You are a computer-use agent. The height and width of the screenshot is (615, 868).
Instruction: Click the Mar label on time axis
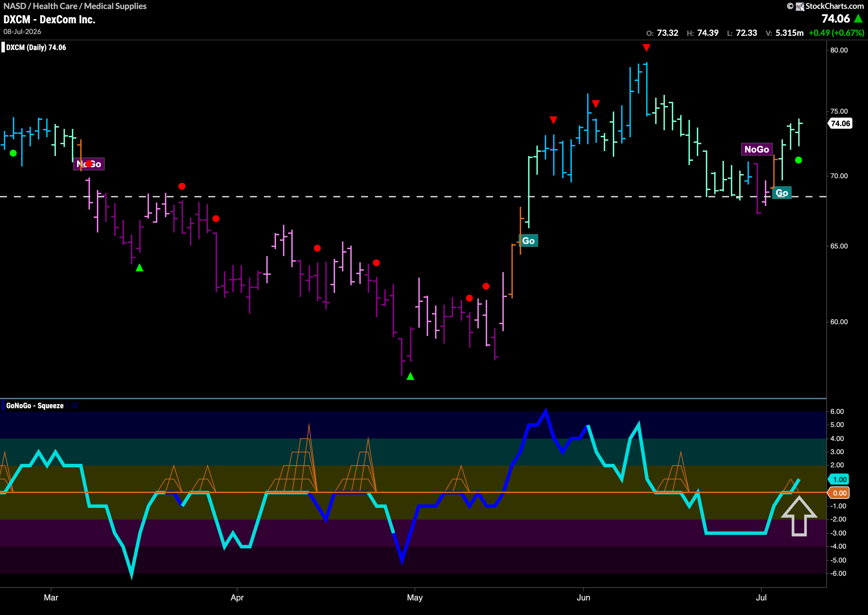51,598
